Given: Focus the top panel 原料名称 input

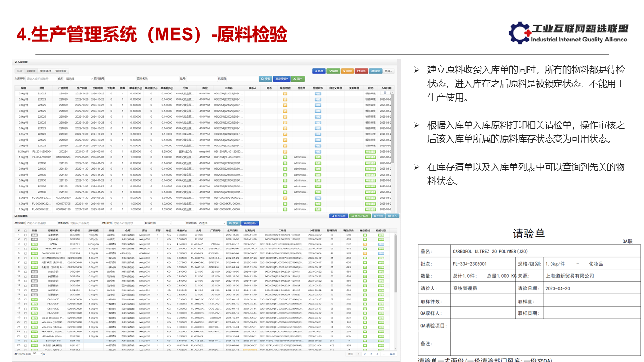Looking at the screenshot, I should pos(163,79).
